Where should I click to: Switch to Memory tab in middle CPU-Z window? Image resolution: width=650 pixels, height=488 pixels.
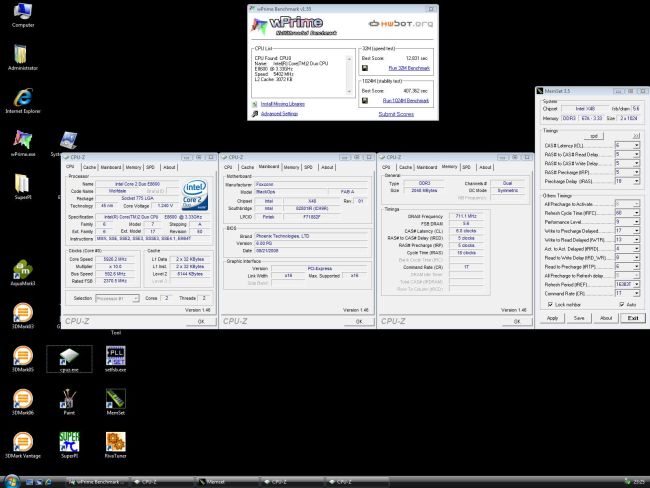[x=291, y=167]
